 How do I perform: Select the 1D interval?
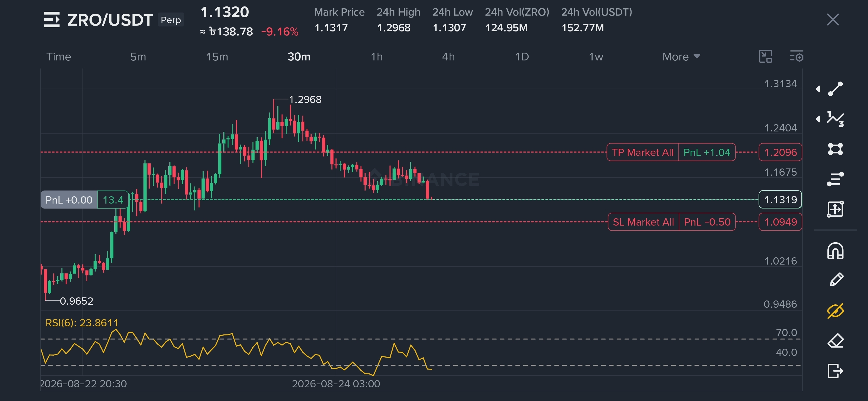click(x=522, y=57)
